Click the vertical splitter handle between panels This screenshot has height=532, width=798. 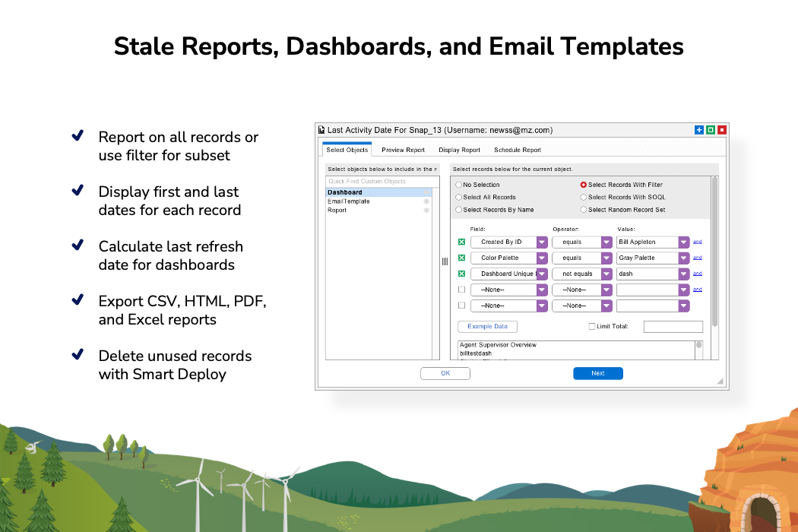tap(445, 261)
